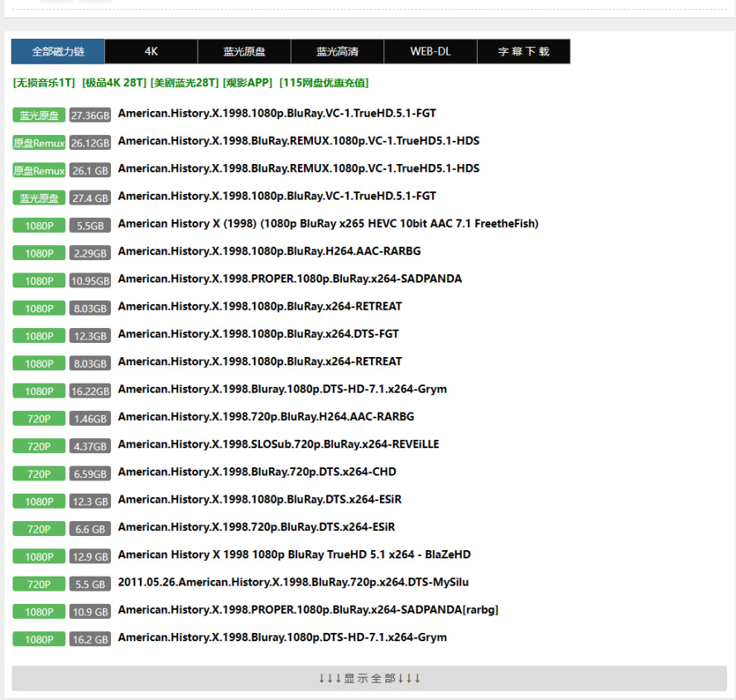
Task: Open the 10.95GB PROPER SADPANDA link
Action: [290, 279]
